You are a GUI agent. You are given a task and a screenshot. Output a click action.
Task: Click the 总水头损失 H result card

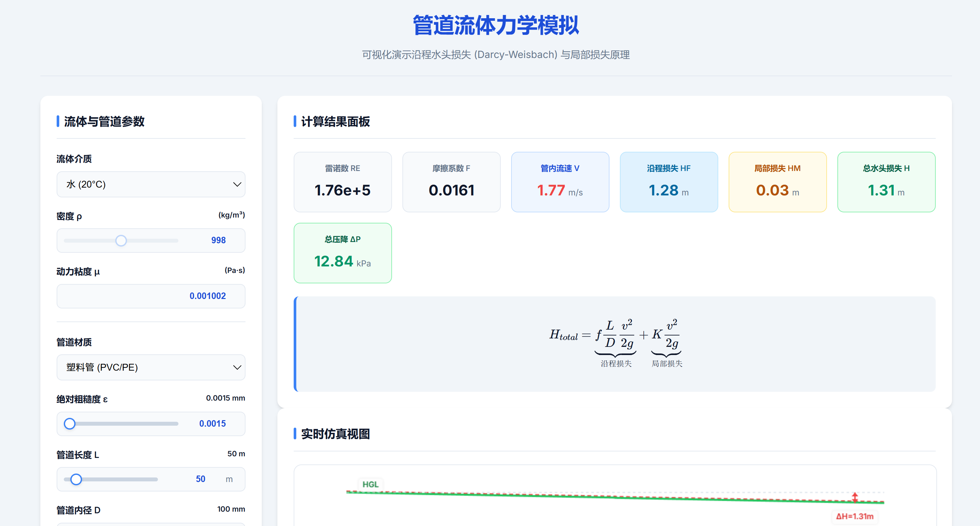[x=886, y=182]
